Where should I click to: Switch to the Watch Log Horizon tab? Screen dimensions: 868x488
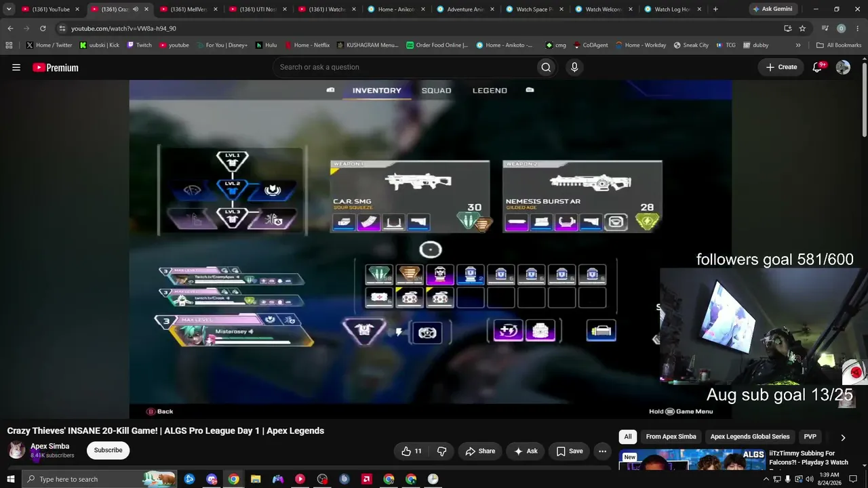[x=673, y=9]
